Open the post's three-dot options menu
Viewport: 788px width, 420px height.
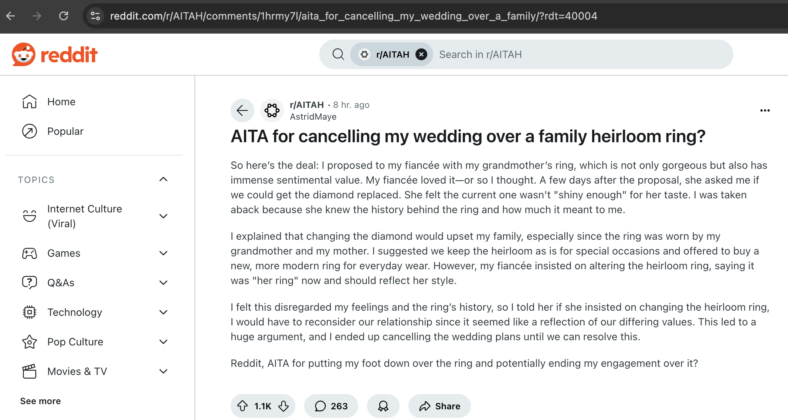(x=765, y=111)
